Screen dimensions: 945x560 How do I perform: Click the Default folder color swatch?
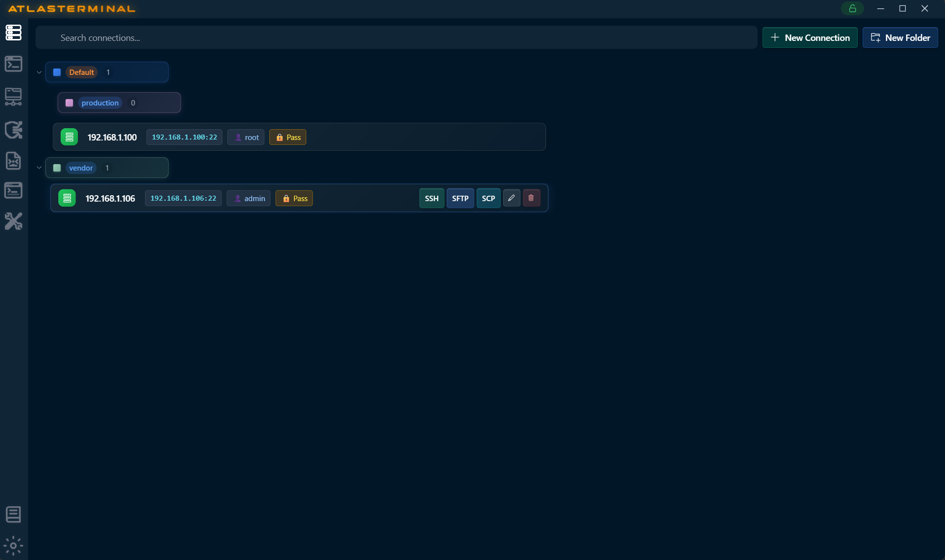(x=57, y=72)
